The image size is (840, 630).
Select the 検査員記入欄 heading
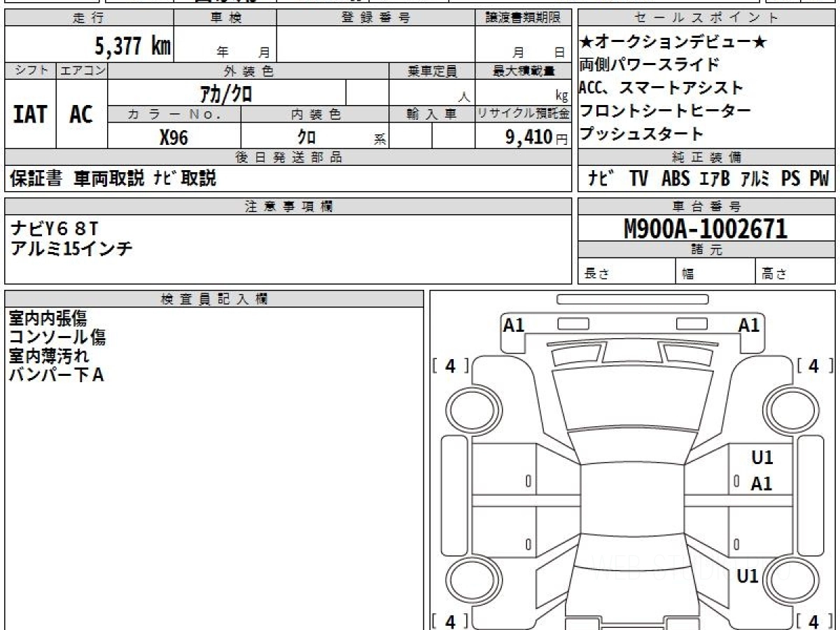(214, 299)
